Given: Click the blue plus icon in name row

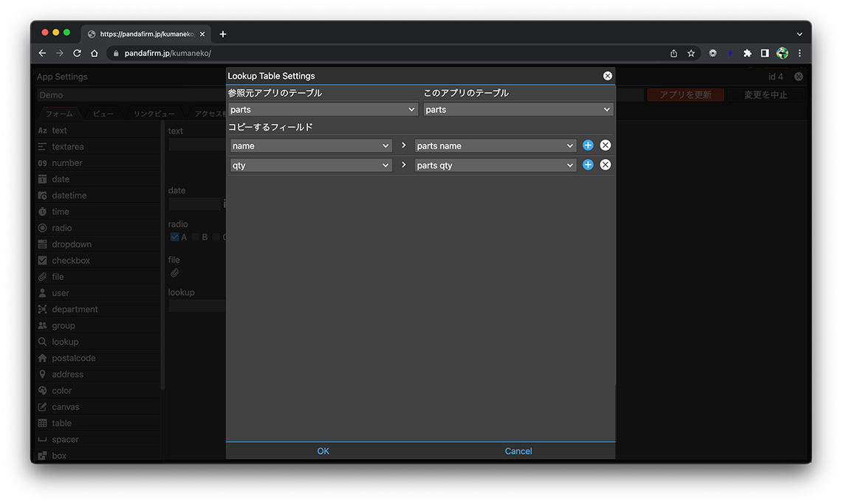Looking at the screenshot, I should 588,145.
